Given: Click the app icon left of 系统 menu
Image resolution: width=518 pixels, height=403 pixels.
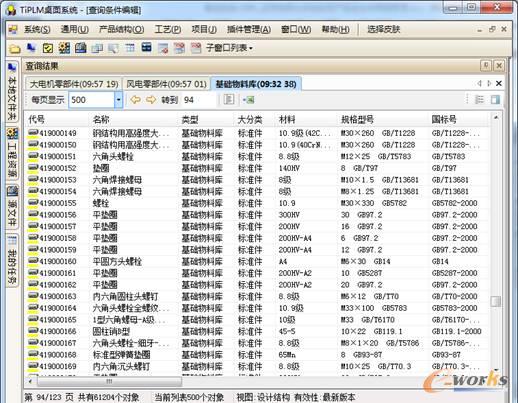Looking at the screenshot, I should tap(13, 30).
